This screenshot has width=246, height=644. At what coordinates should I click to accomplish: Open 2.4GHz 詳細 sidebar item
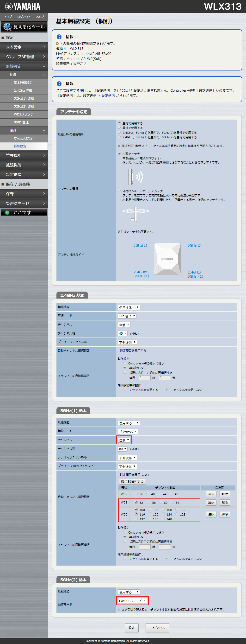click(x=24, y=90)
